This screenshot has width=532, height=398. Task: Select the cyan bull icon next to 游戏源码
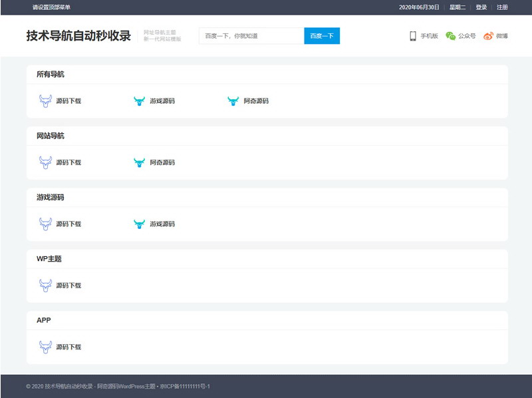tap(138, 100)
